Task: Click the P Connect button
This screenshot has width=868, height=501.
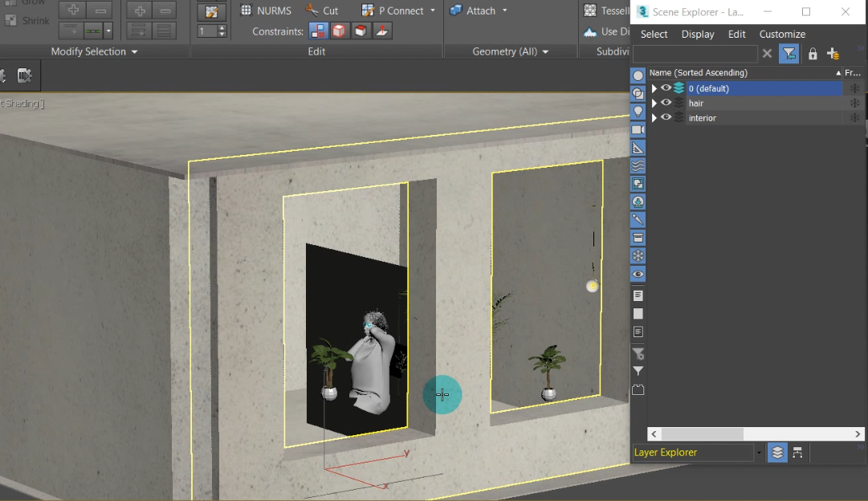Action: click(393, 10)
